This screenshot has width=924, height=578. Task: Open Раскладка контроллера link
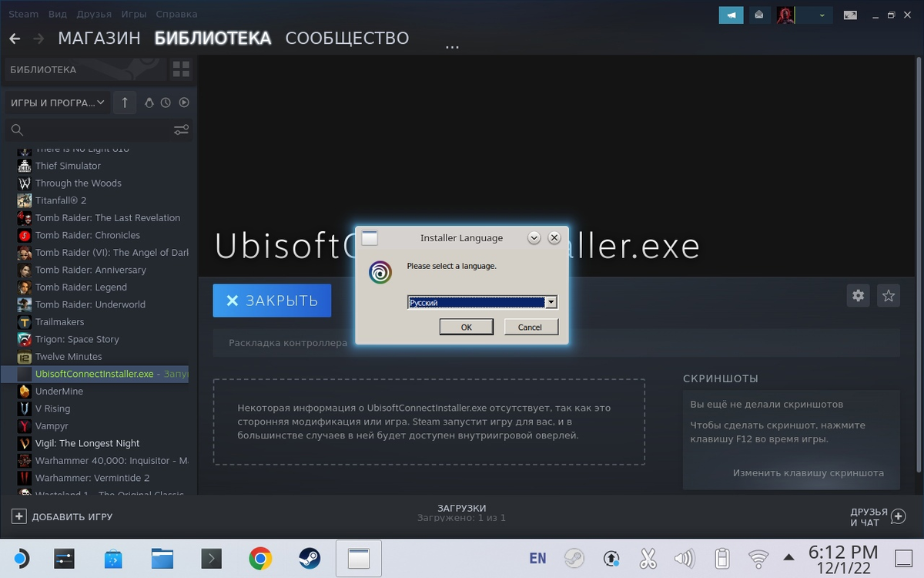pyautogui.click(x=288, y=343)
